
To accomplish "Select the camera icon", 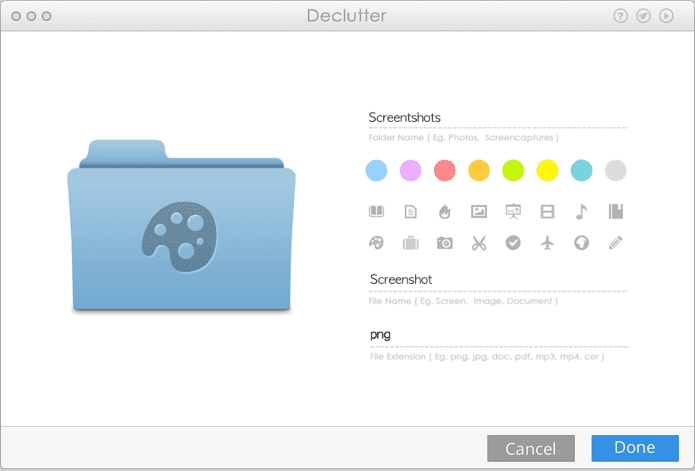I will (x=445, y=243).
